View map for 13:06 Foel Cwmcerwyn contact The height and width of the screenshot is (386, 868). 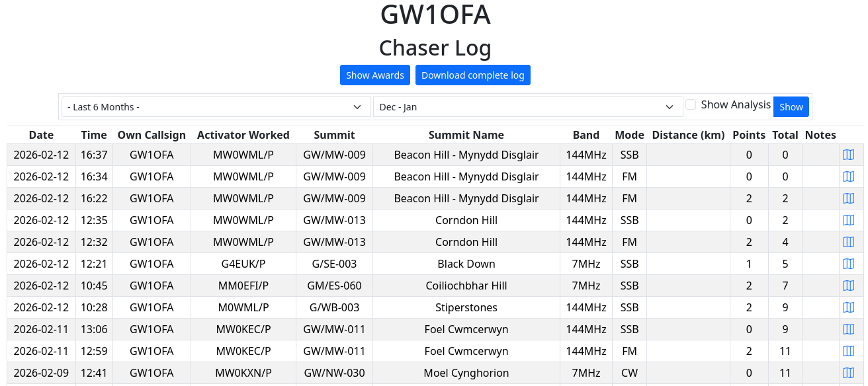point(848,329)
